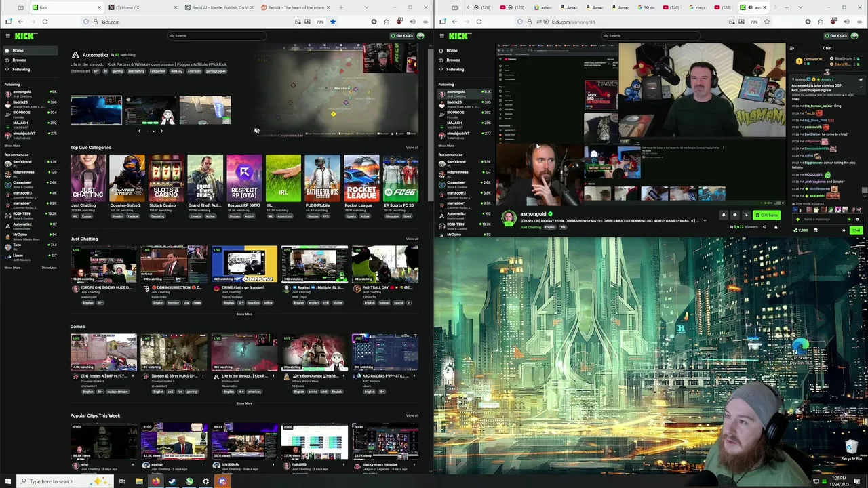This screenshot has height=488, width=868.
Task: Show previous featured stream carousel arrow
Action: (139, 131)
